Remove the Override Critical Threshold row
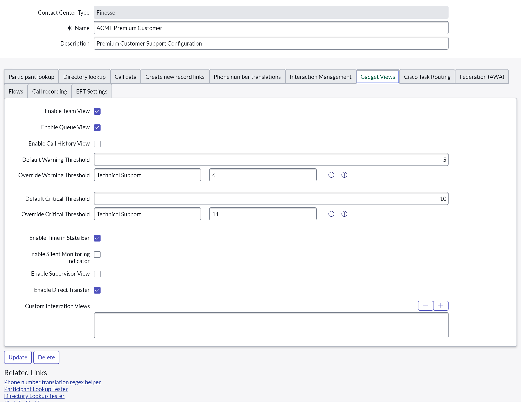Viewport: 521px width, 420px height. tap(331, 214)
